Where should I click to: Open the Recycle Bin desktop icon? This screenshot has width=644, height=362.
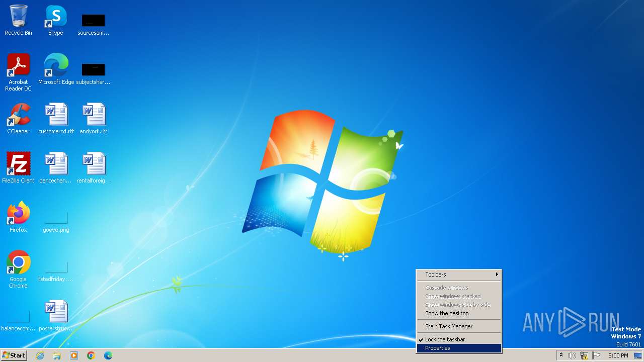[18, 20]
